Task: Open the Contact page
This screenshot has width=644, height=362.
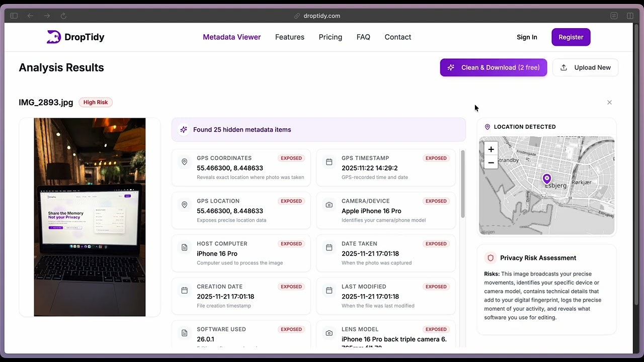Action: tap(397, 37)
